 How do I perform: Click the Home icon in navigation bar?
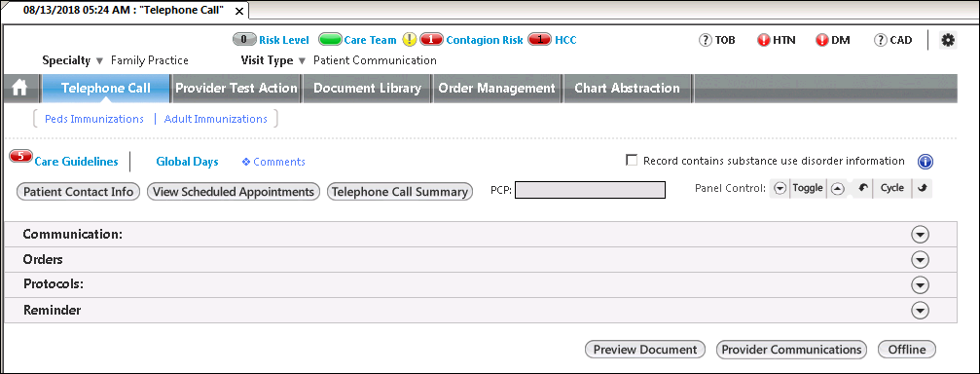coord(20,89)
